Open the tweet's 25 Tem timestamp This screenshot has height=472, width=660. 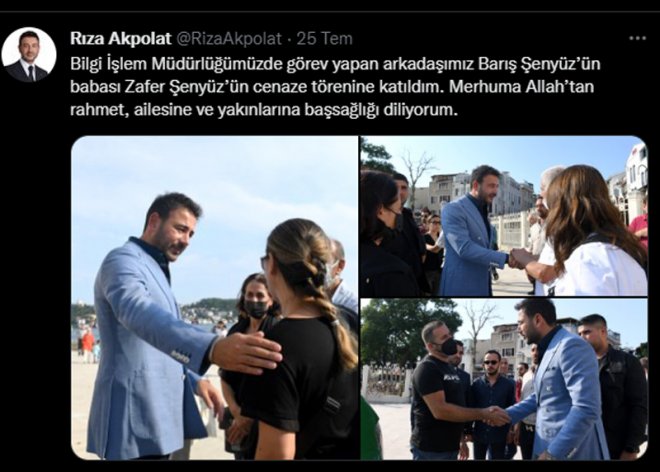(324, 39)
